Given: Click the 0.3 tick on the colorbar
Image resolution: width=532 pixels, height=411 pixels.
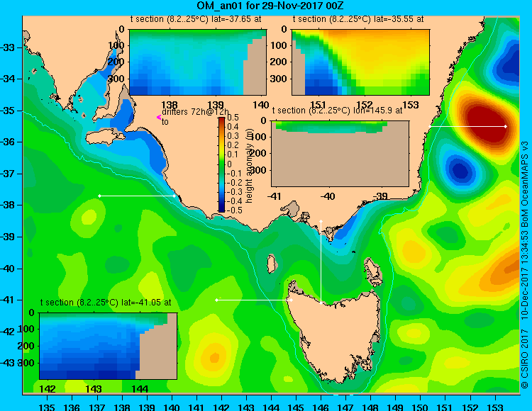Looking at the screenshot, I should (x=233, y=136).
